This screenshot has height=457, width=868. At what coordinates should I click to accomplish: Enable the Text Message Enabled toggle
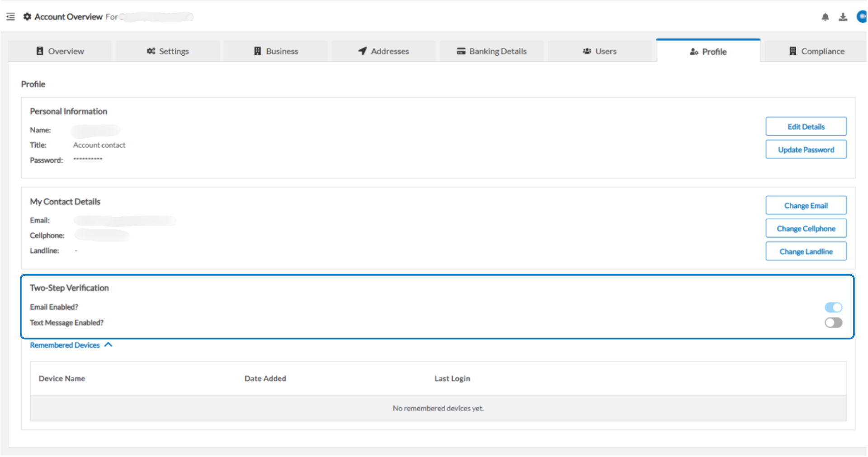[833, 323]
